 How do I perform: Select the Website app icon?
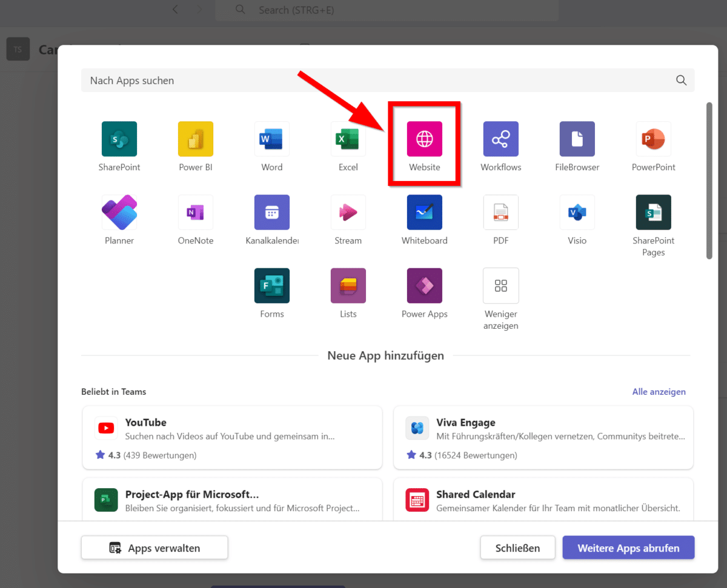pyautogui.click(x=425, y=139)
